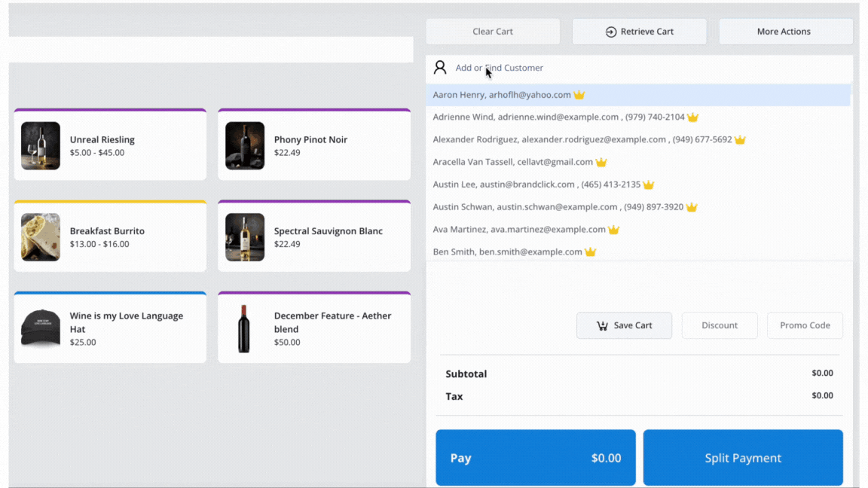This screenshot has height=488, width=868.
Task: Click the $13.00 - $16.00 burrito price
Action: click(x=99, y=244)
